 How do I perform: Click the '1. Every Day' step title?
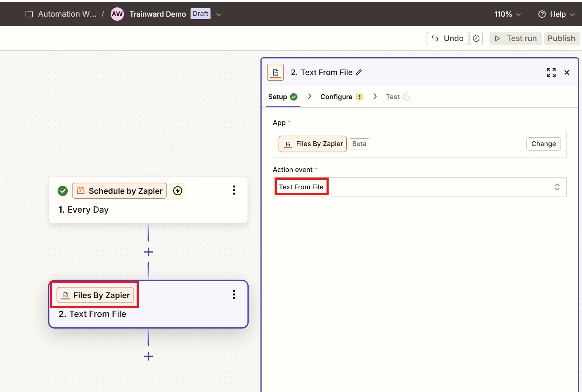click(84, 210)
